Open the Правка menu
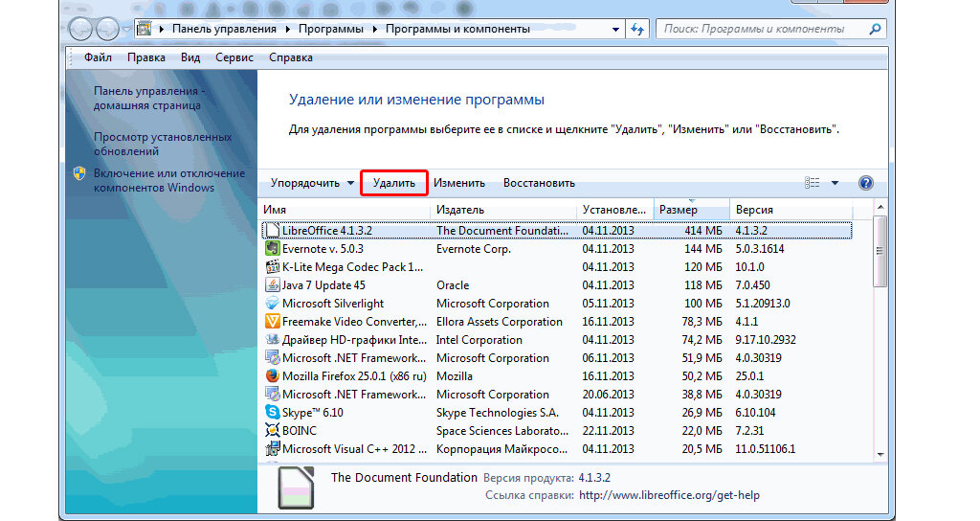This screenshot has height=521, width=980. (x=146, y=57)
